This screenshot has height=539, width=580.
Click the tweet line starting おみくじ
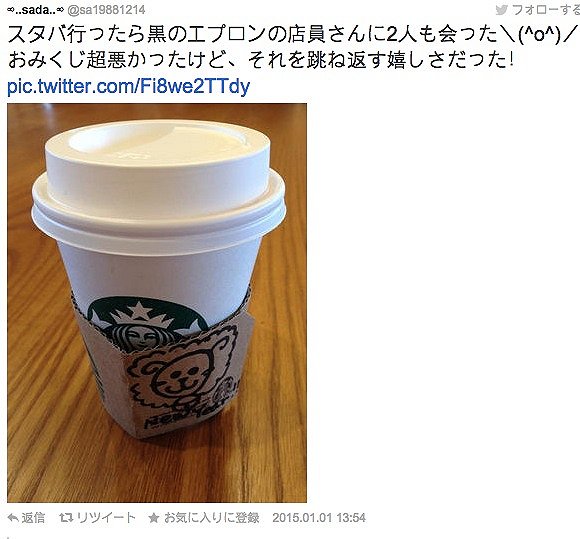click(x=261, y=60)
